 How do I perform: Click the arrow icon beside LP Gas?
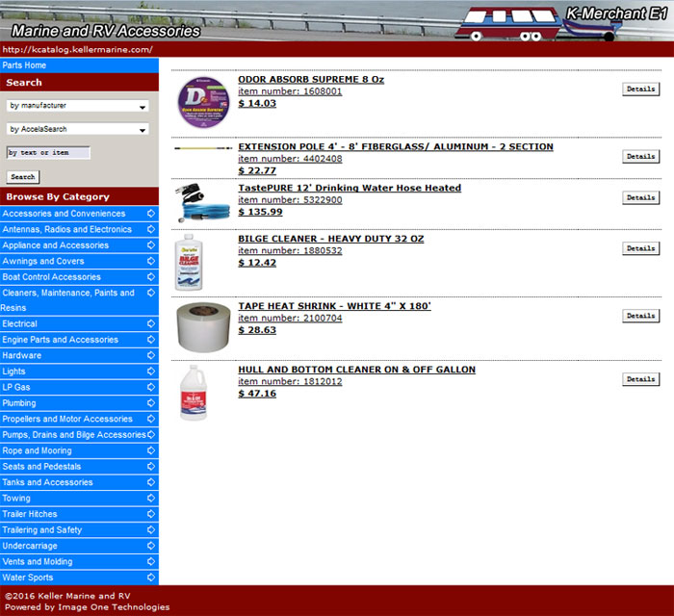[151, 387]
